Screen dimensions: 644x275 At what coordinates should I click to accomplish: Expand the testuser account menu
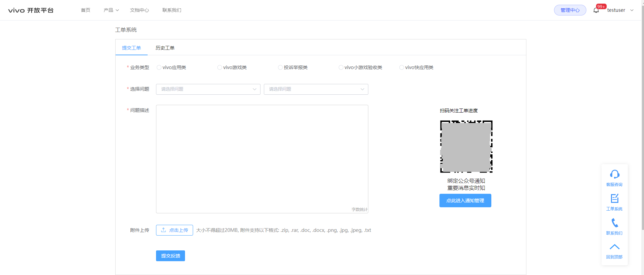[x=620, y=10]
